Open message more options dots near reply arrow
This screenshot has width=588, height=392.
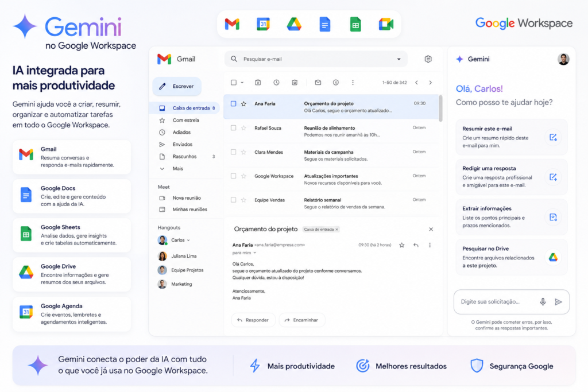click(430, 245)
